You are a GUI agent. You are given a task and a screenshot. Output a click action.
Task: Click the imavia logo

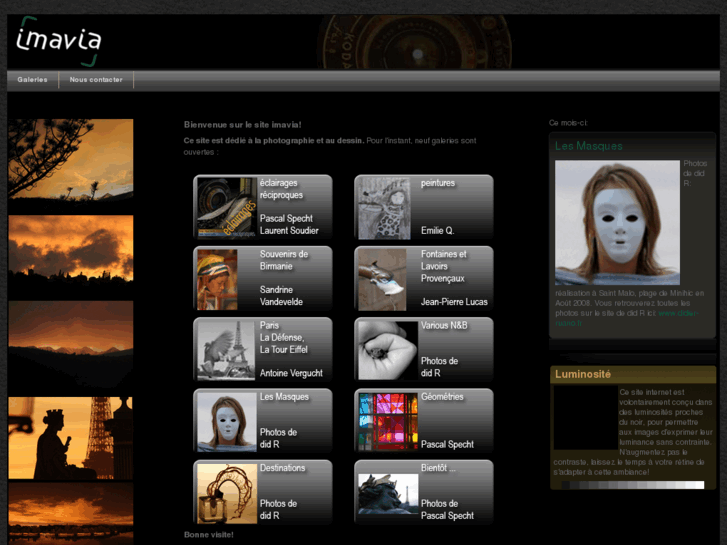[x=58, y=41]
